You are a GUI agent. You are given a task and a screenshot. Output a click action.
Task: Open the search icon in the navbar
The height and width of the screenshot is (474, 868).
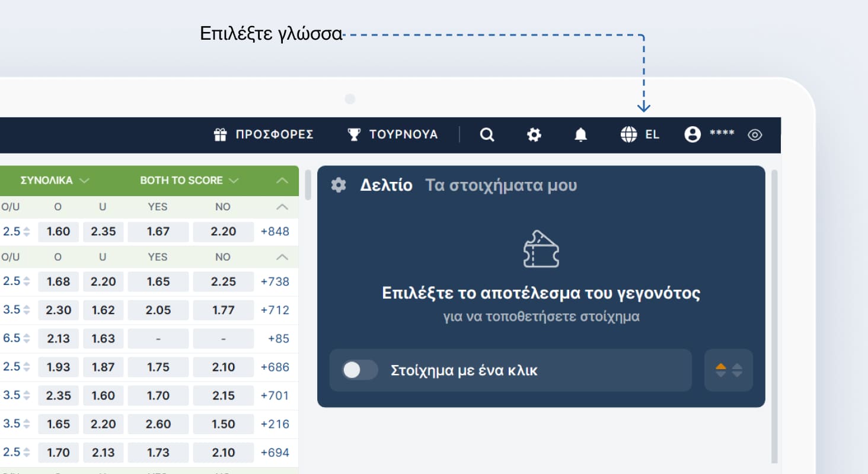(487, 134)
